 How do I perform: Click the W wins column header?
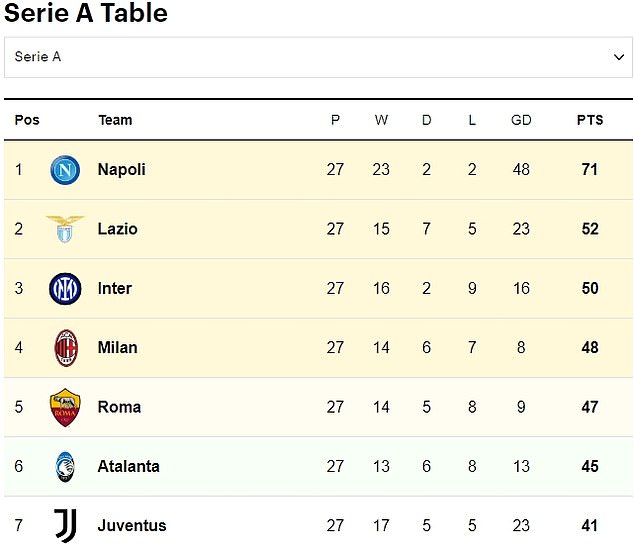(x=381, y=120)
